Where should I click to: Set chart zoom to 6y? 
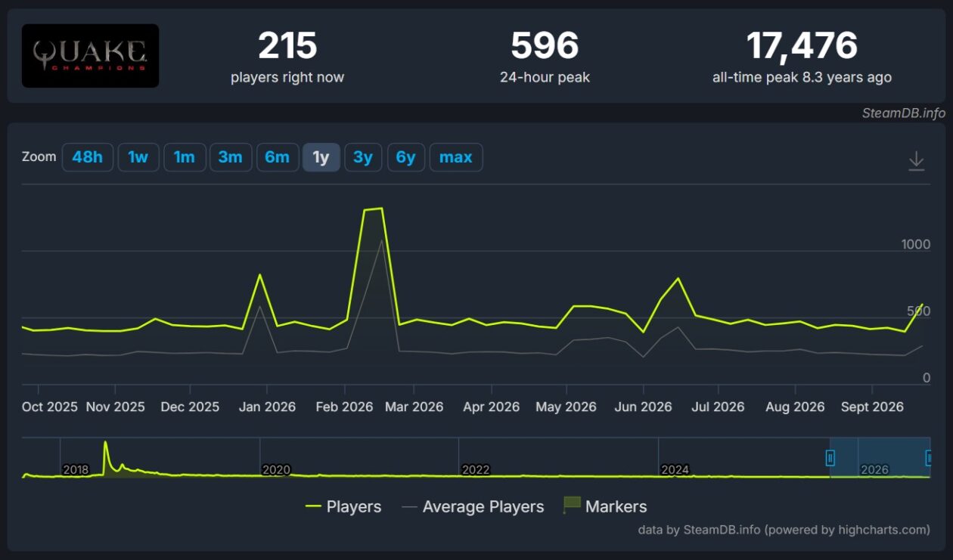pos(406,157)
